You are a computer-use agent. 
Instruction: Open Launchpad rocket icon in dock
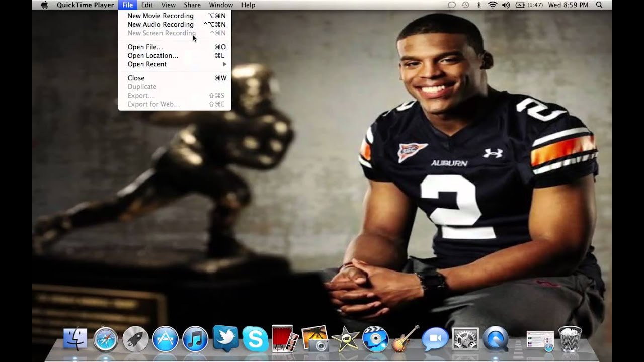tap(135, 339)
